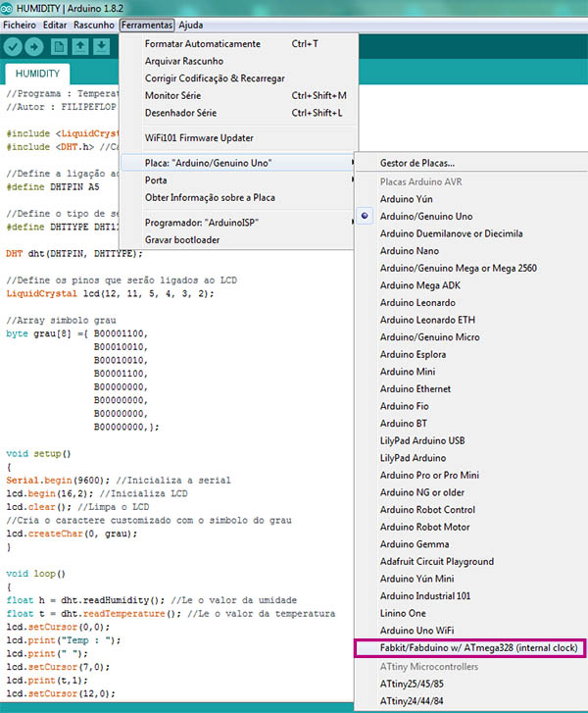Select Arduino Ethernet board
The width and height of the screenshot is (588, 713).
[470, 389]
